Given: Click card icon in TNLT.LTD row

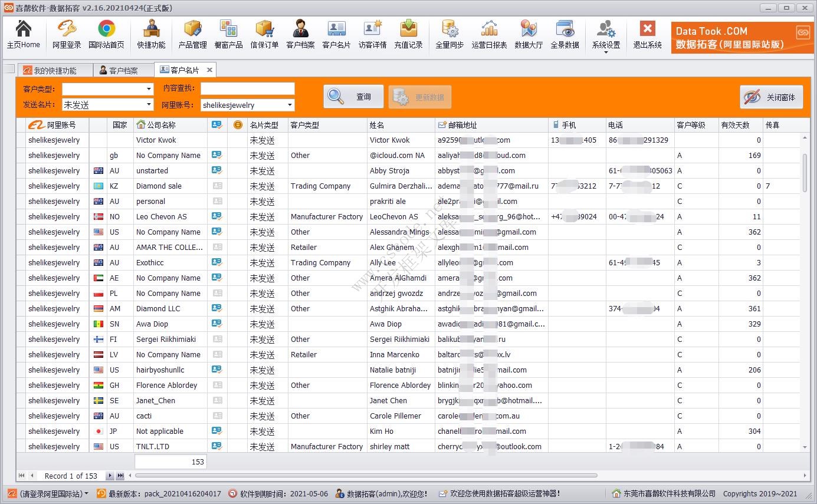Looking at the screenshot, I should click(x=217, y=446).
